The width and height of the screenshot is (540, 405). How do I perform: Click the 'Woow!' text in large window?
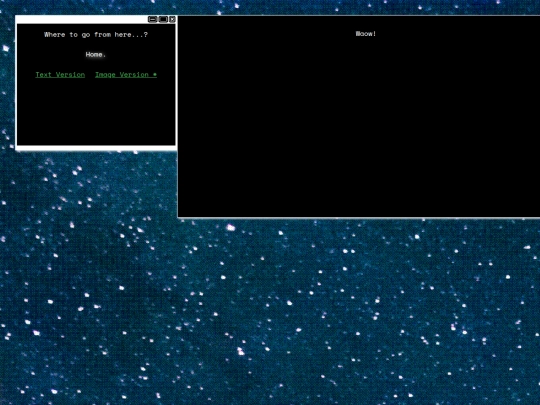(366, 34)
